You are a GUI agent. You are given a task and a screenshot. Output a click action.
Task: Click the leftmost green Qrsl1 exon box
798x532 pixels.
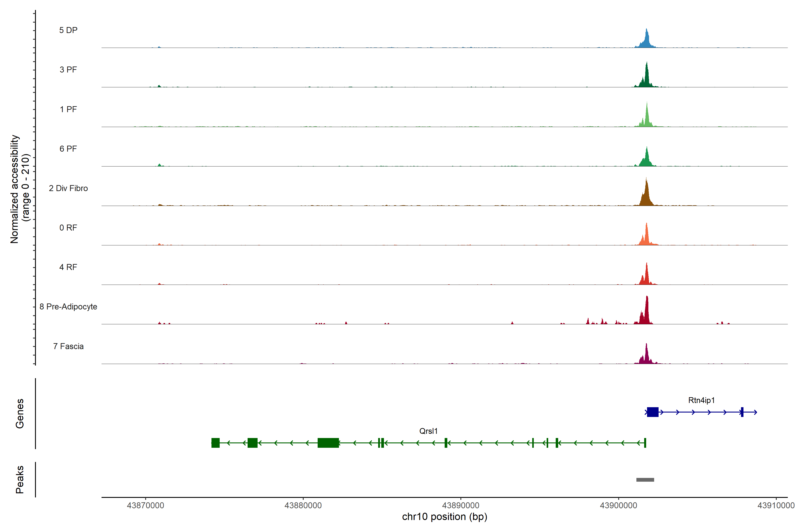215,443
